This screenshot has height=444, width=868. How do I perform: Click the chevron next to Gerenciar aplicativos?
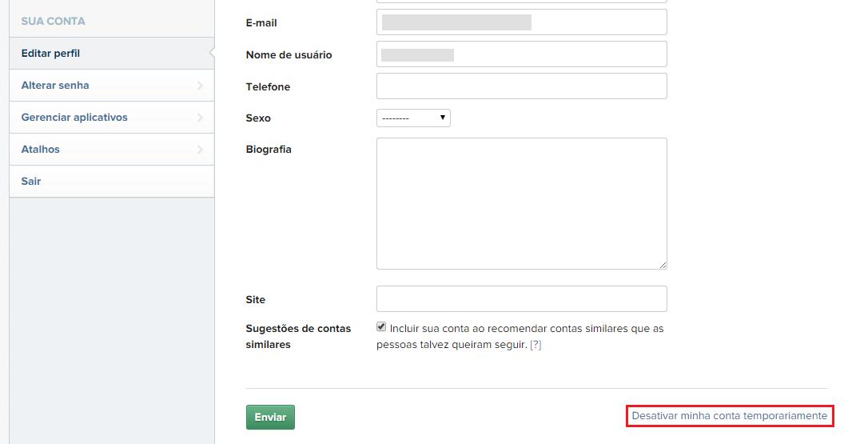[x=199, y=118]
